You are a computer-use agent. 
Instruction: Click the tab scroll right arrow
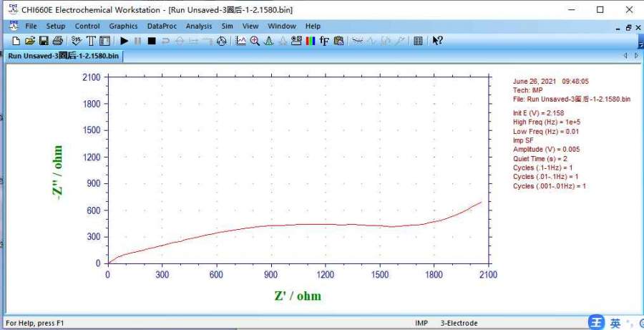[x=635, y=56]
